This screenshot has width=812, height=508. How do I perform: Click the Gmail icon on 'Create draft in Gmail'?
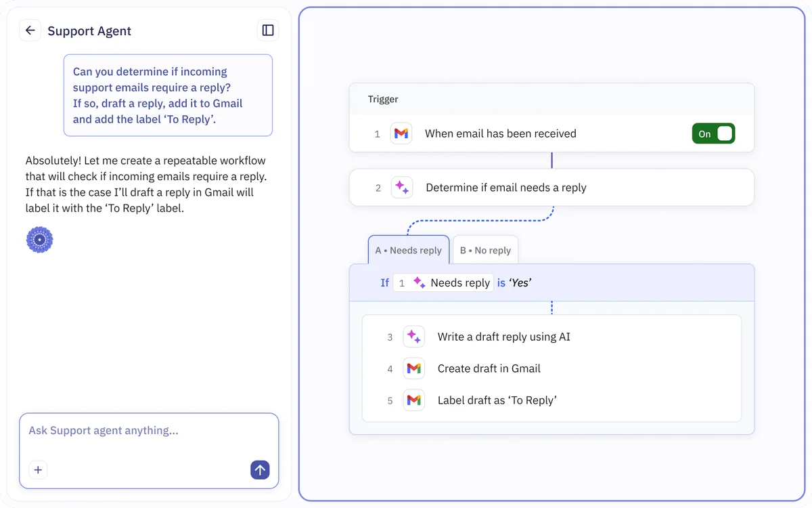(413, 368)
